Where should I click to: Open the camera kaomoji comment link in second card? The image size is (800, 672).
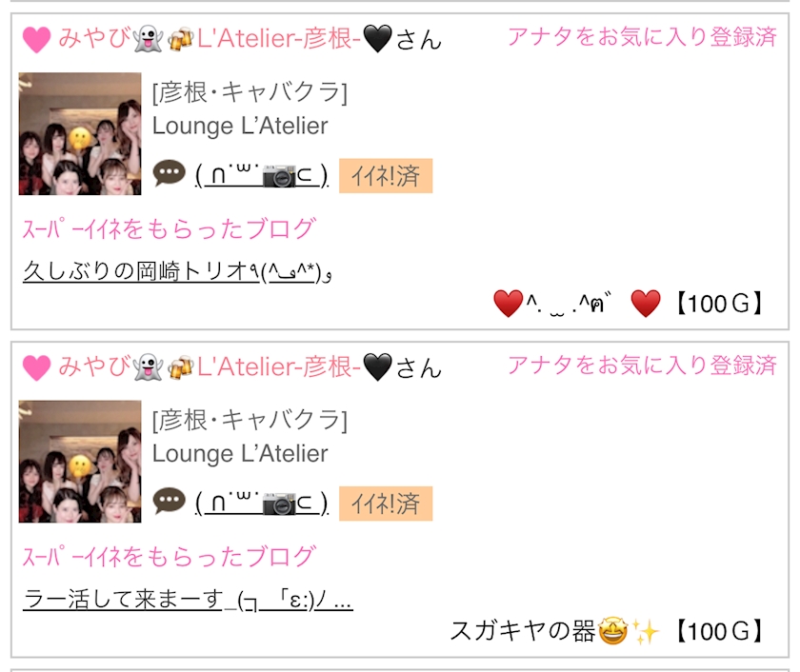coord(262,504)
